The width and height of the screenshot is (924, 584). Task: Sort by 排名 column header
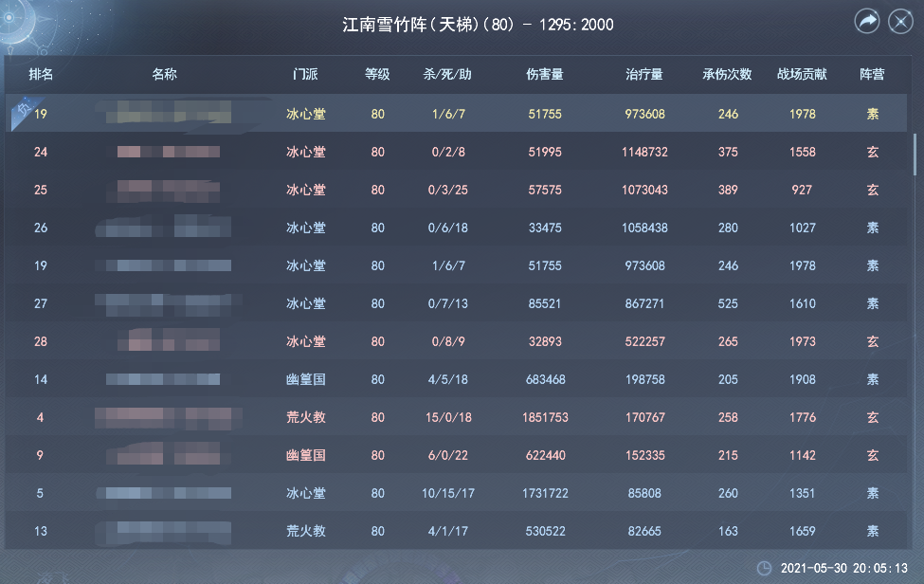(x=41, y=74)
